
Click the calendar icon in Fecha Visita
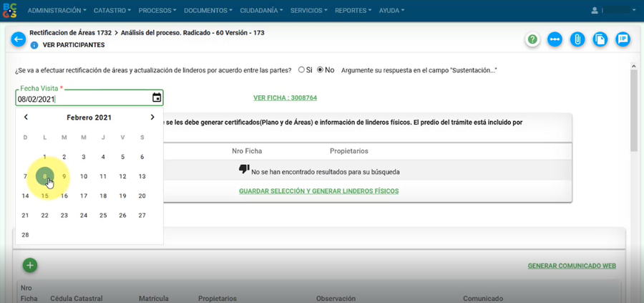(157, 98)
